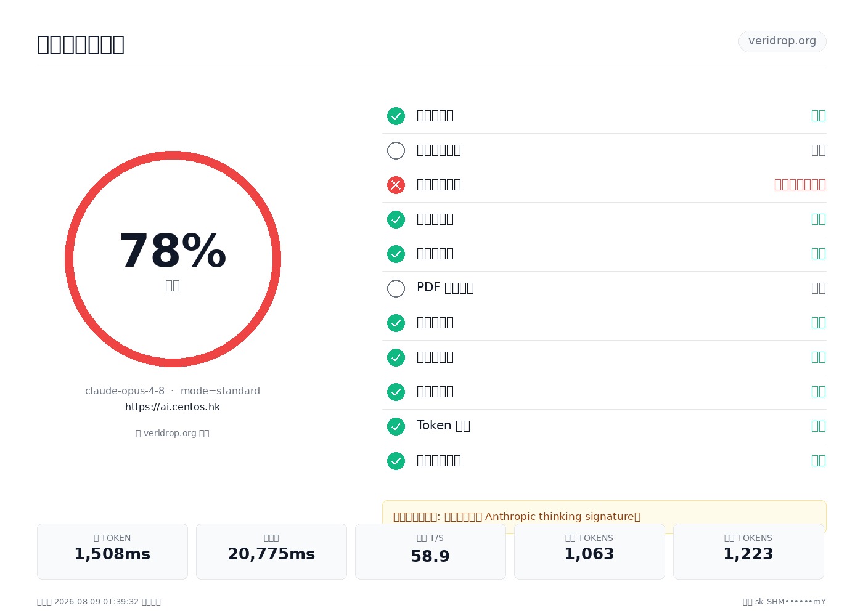This screenshot has width=863, height=616.
Task: Click the Anthropic thinking signature warning banner
Action: (604, 516)
